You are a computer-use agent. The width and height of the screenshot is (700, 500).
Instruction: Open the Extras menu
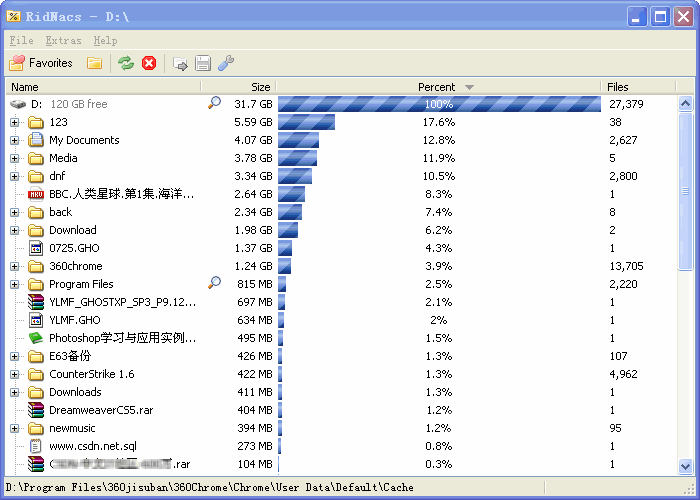63,41
